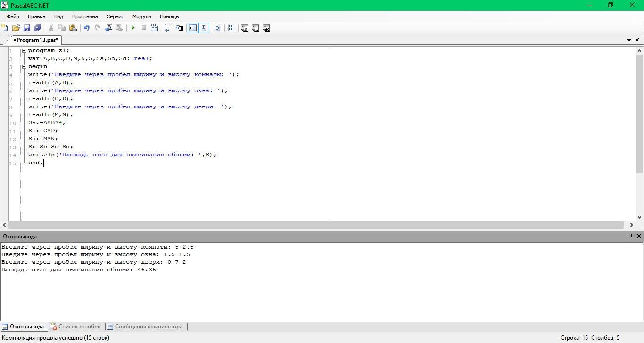Click status text 'Компиляция прошла успешно (15 строк)'
The image size is (644, 343).
pyautogui.click(x=56, y=338)
